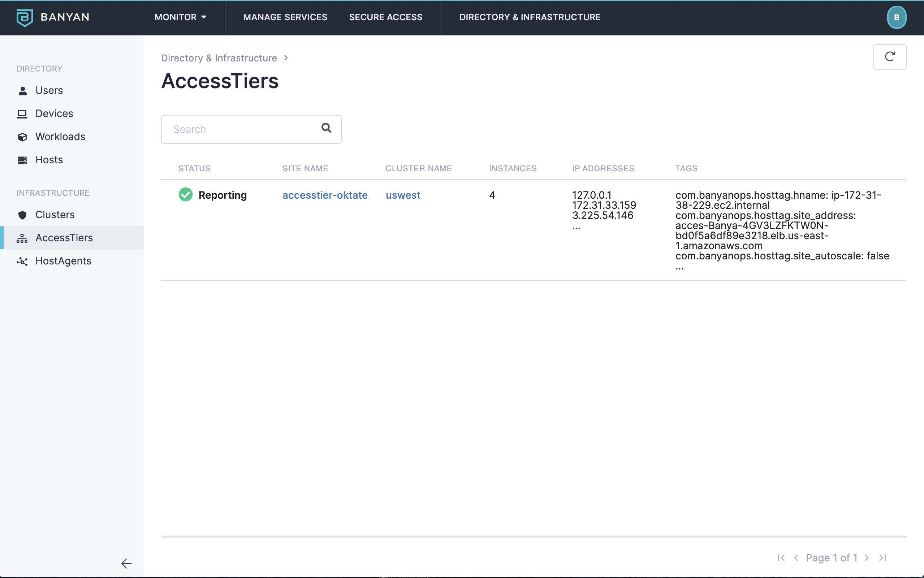Click the Banyan shield logo icon
This screenshot has width=924, height=578.
coord(25,18)
